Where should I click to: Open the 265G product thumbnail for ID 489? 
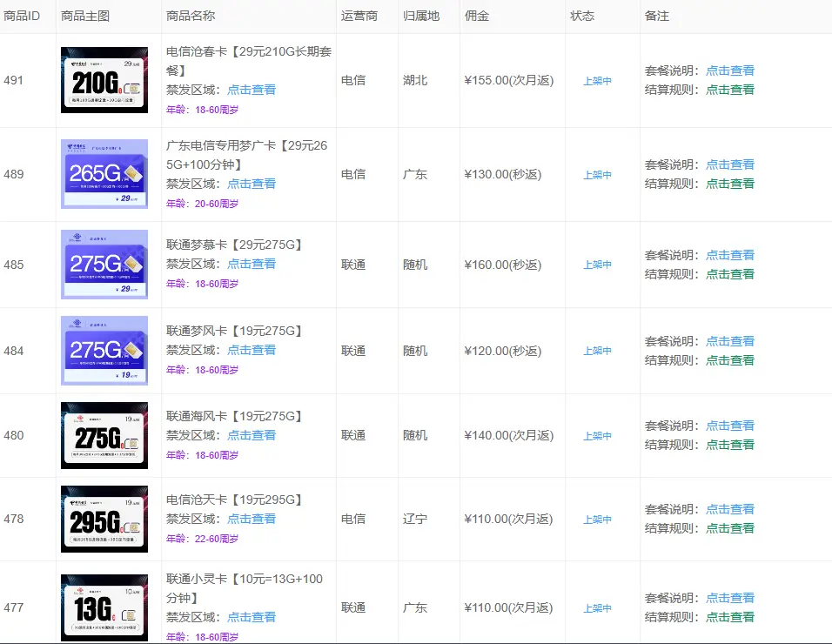pyautogui.click(x=104, y=174)
